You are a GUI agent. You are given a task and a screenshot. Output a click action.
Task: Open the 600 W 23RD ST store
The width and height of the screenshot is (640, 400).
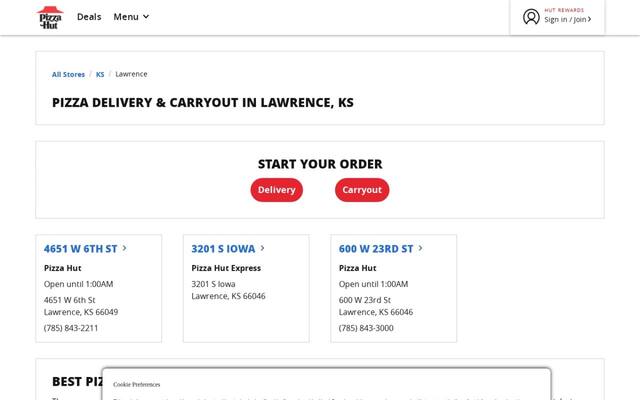coord(376,249)
